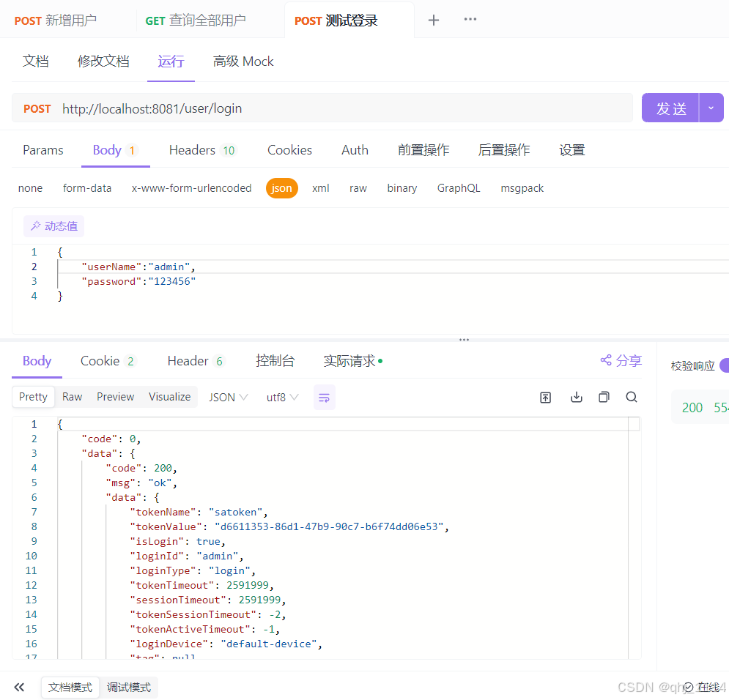This screenshot has height=700, width=729.
Task: Select Visualize response view
Action: click(x=170, y=397)
